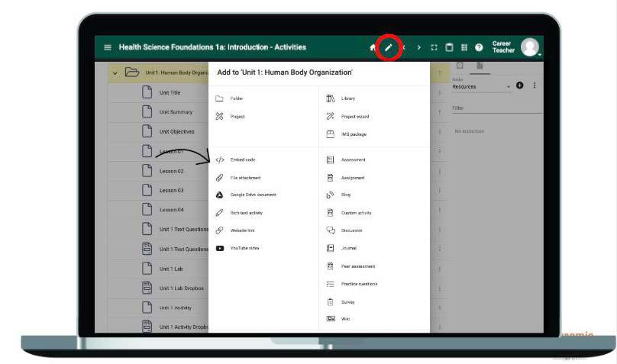Pick the Rich-text activity pencil icon
The width and height of the screenshot is (617, 364).
point(220,213)
